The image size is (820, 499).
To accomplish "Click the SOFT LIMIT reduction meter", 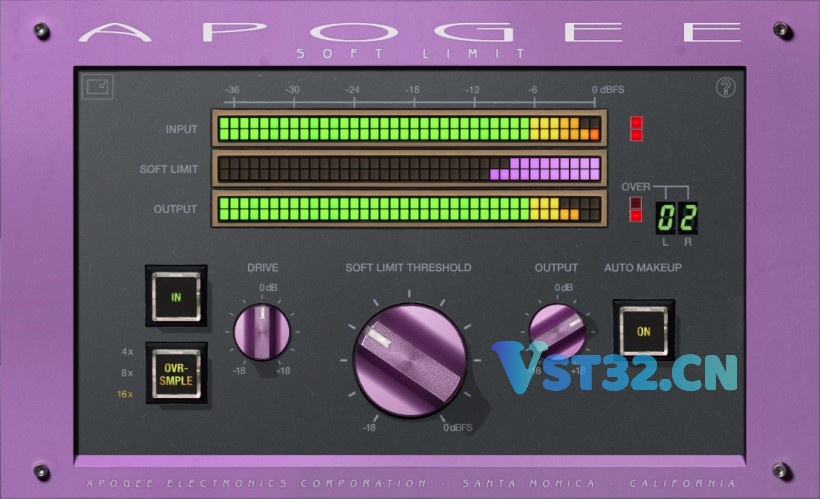I will 409,168.
